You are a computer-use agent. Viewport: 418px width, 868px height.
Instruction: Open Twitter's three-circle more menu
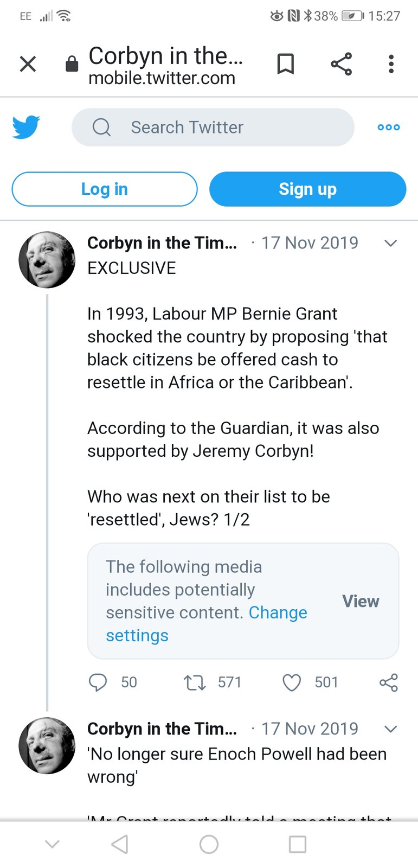tap(389, 127)
